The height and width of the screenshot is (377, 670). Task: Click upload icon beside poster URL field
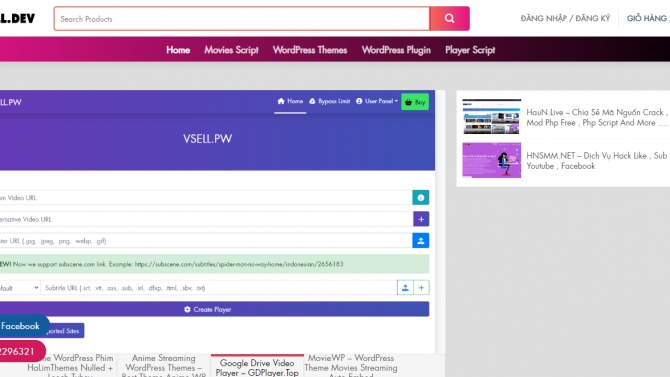coord(420,240)
